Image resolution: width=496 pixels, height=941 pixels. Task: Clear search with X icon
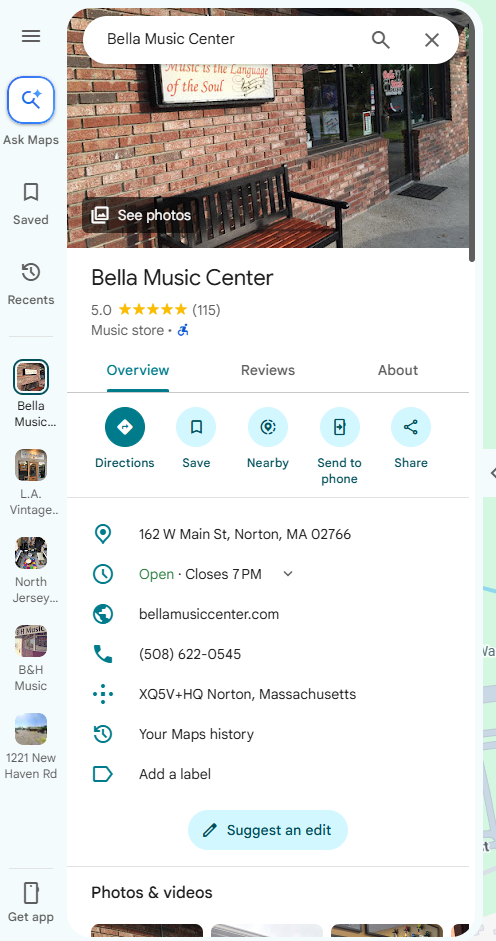pos(432,40)
